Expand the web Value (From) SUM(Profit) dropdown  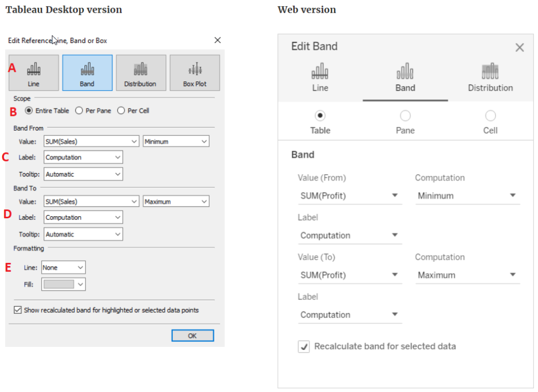[350, 196]
